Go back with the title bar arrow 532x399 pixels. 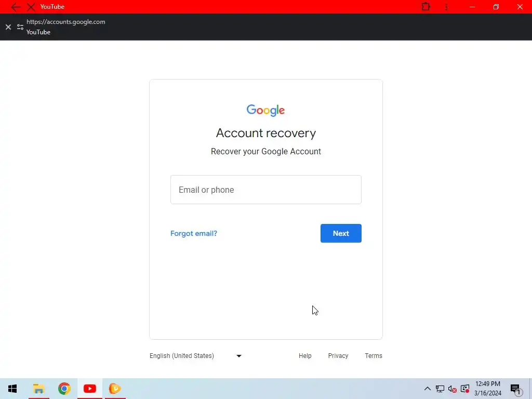(15, 7)
